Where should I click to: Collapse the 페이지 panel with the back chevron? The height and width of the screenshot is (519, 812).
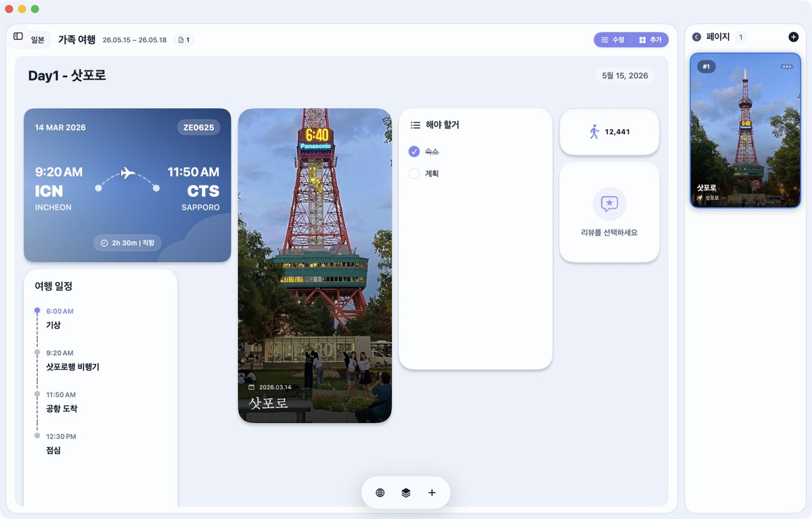pyautogui.click(x=697, y=37)
